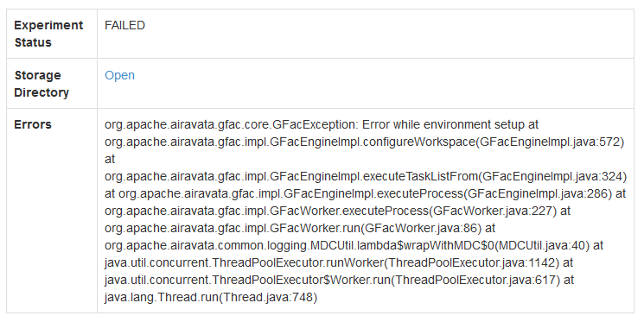This screenshot has height=322, width=644.
Task: Click the FAILED status value
Action: pyautogui.click(x=124, y=25)
